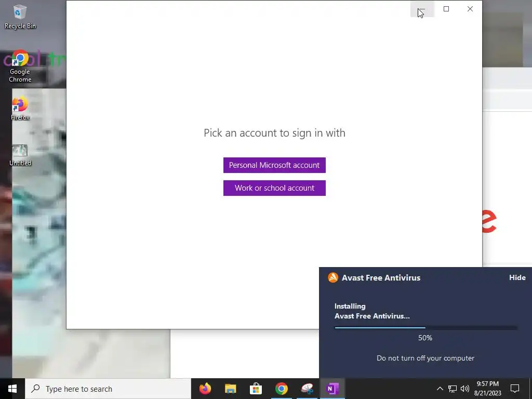Minimize the OneNote sign-in window
This screenshot has height=399, width=532.
(x=422, y=9)
